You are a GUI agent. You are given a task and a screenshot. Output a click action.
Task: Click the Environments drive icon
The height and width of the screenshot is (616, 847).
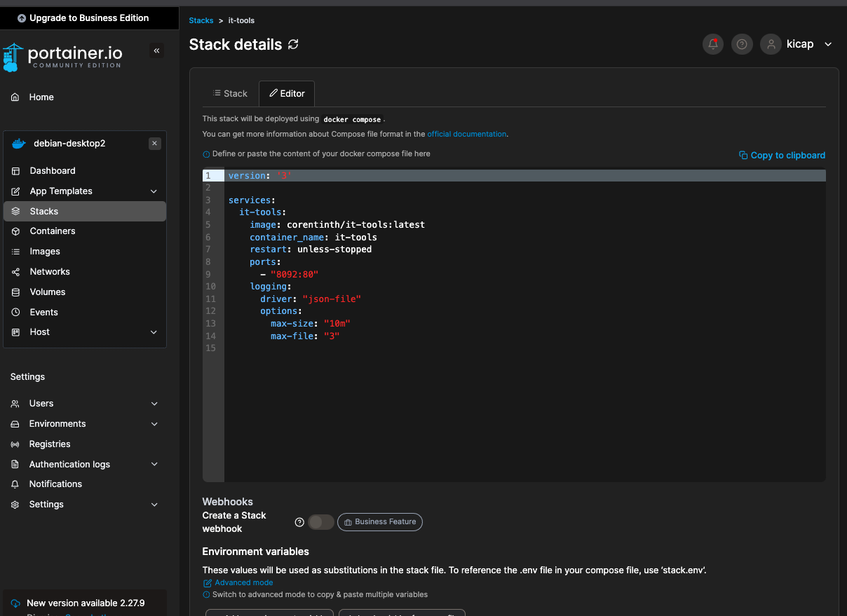(15, 424)
